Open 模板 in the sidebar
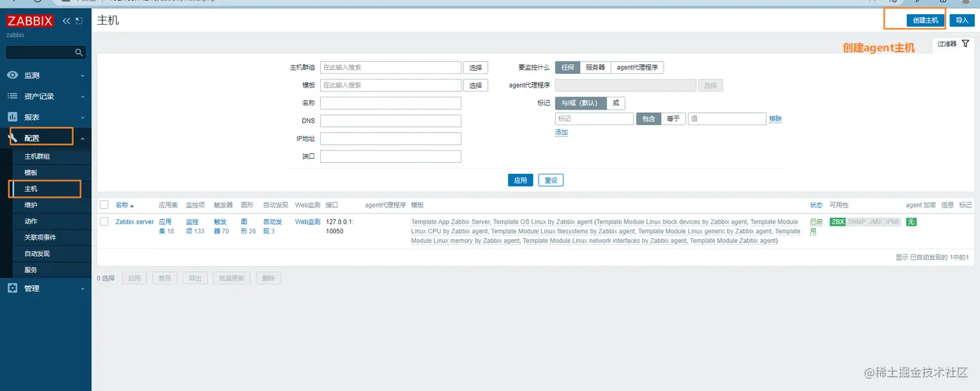980x391 pixels. (x=31, y=172)
